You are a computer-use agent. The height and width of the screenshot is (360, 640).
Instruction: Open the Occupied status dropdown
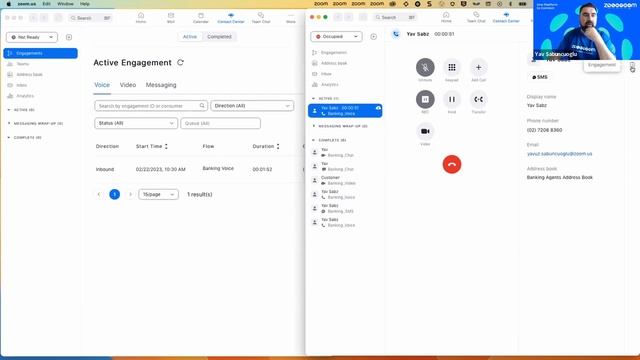click(x=336, y=37)
